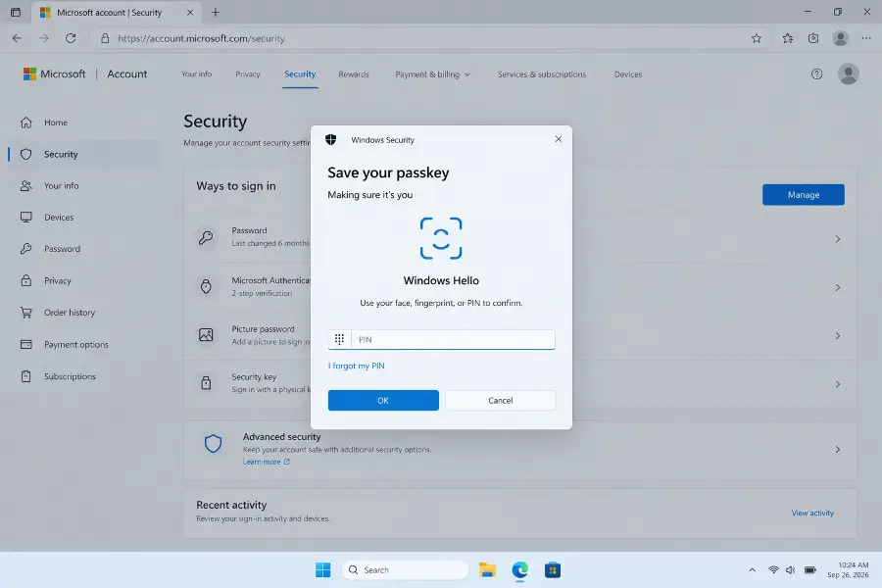The image size is (882, 588).
Task: Open Services & subscriptions tab
Action: pos(542,74)
